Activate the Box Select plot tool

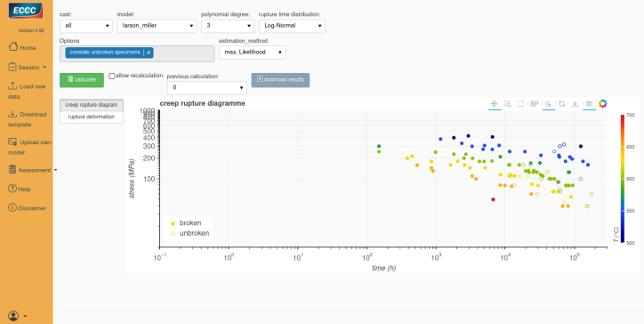click(x=520, y=104)
